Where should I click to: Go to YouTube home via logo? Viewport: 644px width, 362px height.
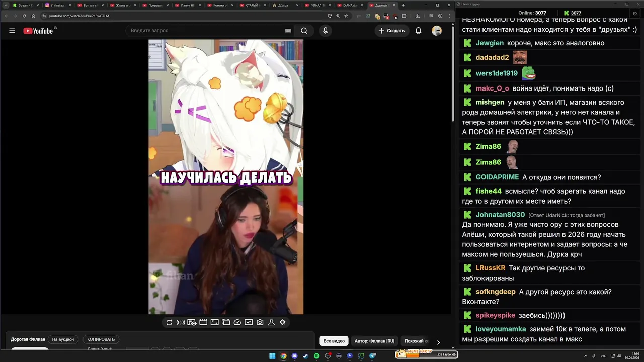[38, 31]
